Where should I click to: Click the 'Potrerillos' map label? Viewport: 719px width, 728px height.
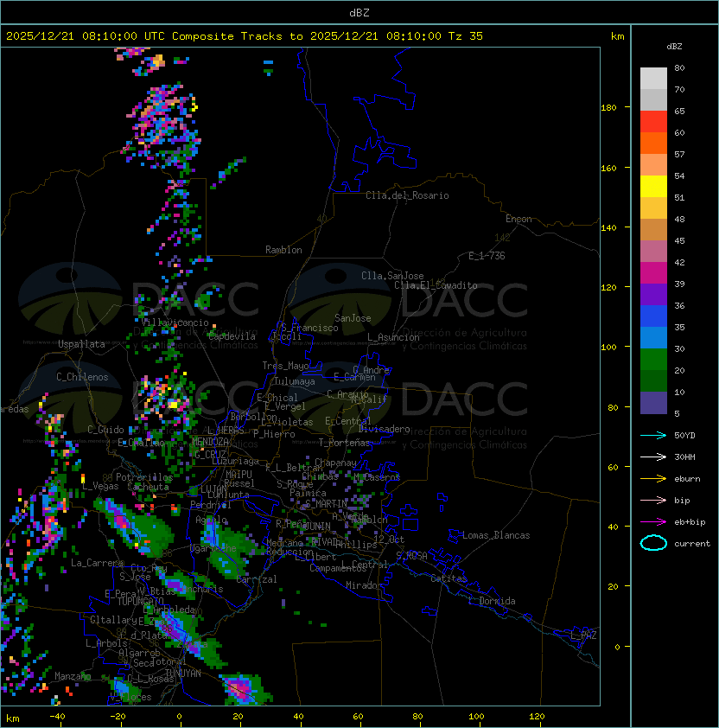[144, 477]
